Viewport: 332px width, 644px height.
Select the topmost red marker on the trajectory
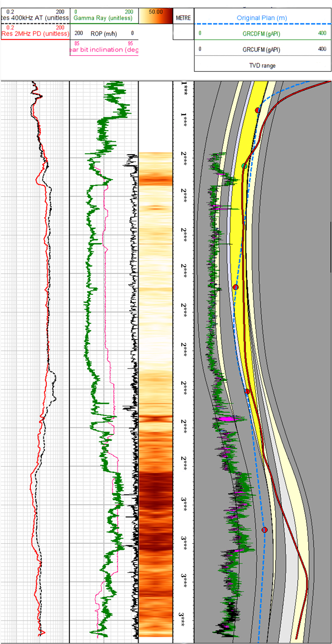(258, 110)
